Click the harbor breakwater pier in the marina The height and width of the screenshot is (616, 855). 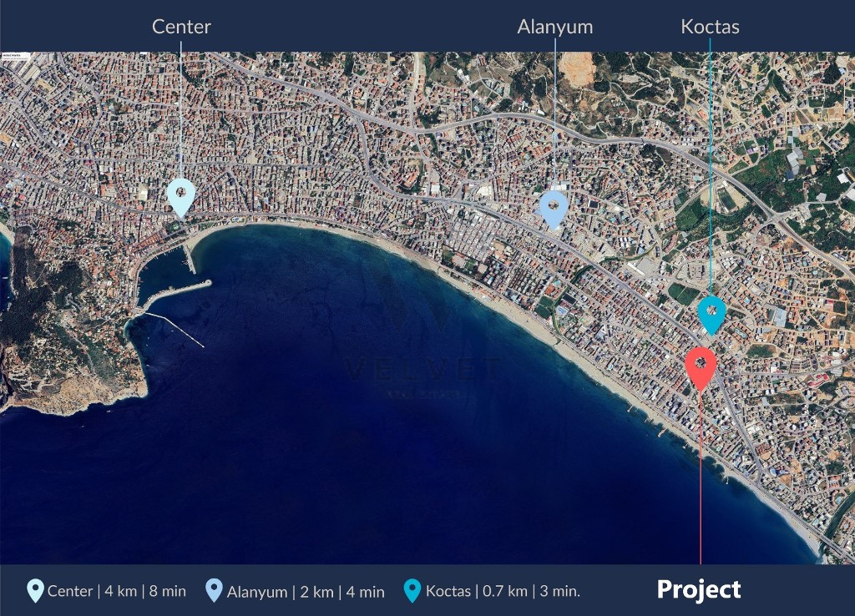coord(177,289)
